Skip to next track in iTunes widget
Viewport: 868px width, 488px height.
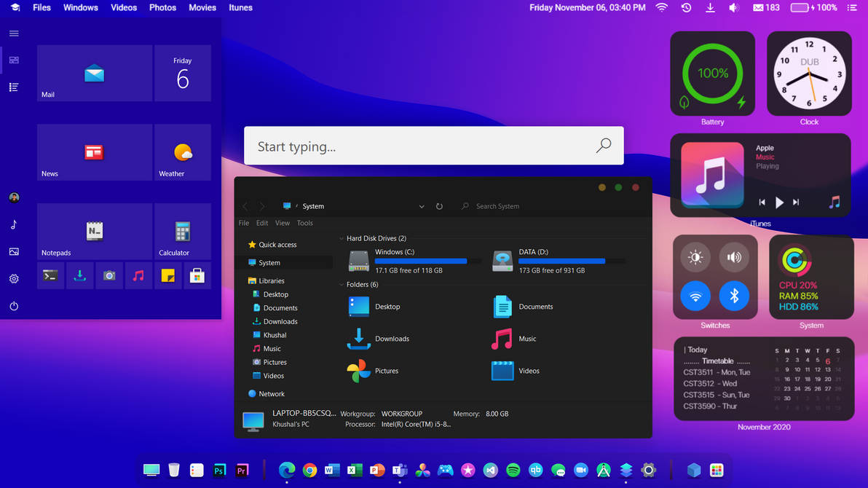[796, 202]
